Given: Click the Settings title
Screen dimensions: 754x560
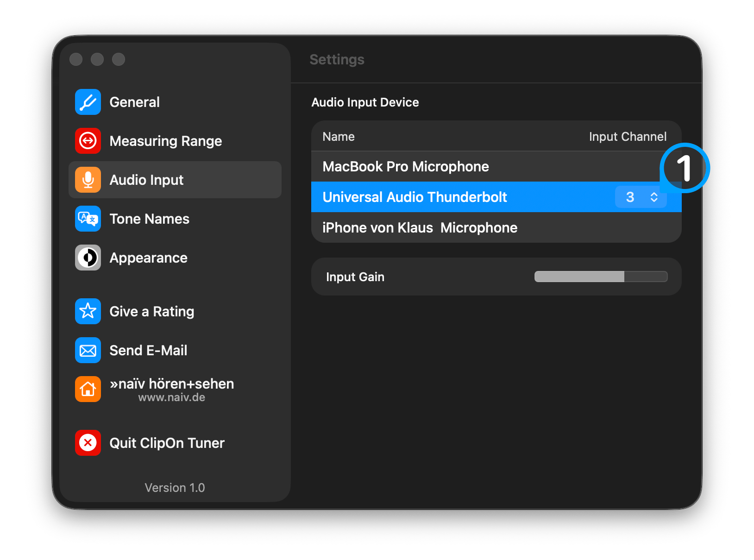Looking at the screenshot, I should (337, 59).
